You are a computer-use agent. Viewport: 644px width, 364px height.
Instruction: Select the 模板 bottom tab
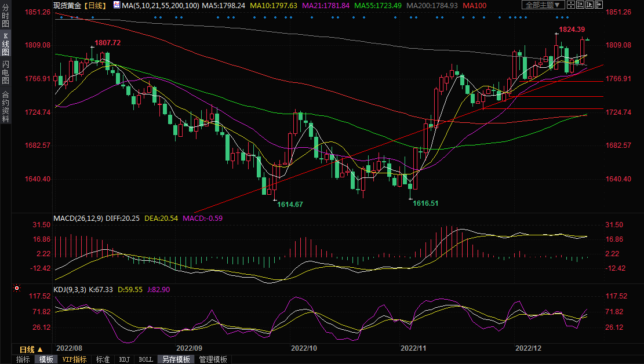pyautogui.click(x=46, y=359)
